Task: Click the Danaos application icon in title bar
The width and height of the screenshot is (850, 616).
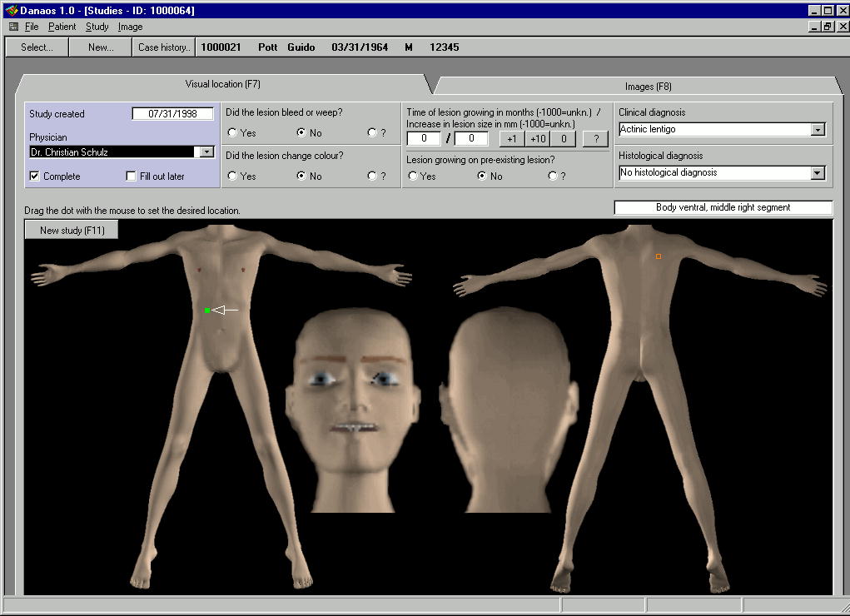Action: coord(10,11)
